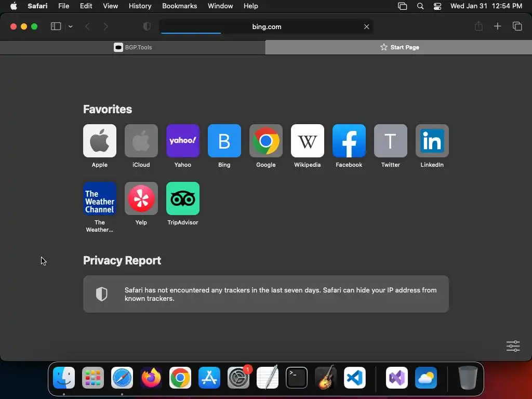Open Spotlight search in menu bar
The width and height of the screenshot is (532, 399).
click(x=420, y=6)
